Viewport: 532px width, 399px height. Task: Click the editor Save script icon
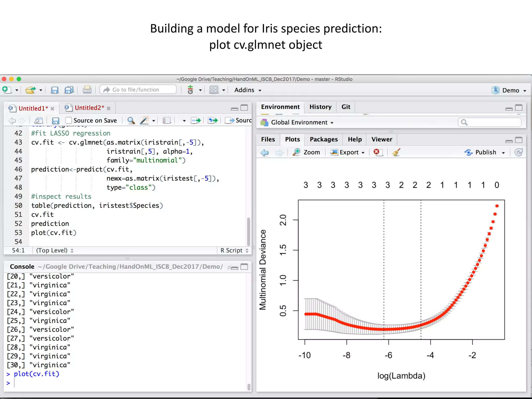(x=56, y=121)
